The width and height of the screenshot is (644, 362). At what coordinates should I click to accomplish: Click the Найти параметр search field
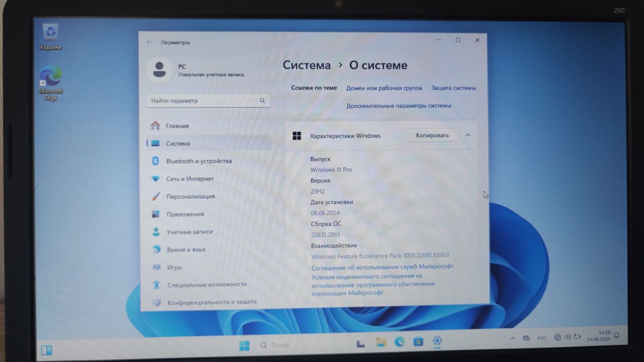click(208, 101)
